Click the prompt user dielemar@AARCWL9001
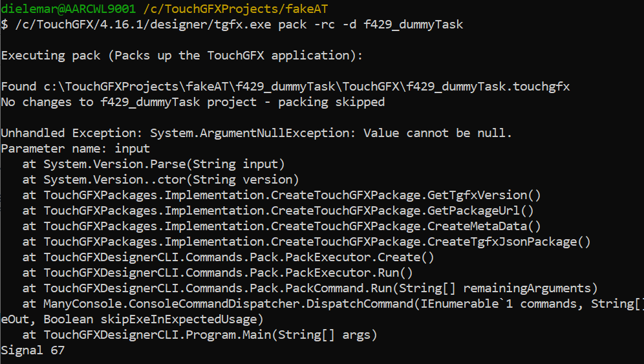Image resolution: width=644 pixels, height=364 pixels. (x=68, y=8)
